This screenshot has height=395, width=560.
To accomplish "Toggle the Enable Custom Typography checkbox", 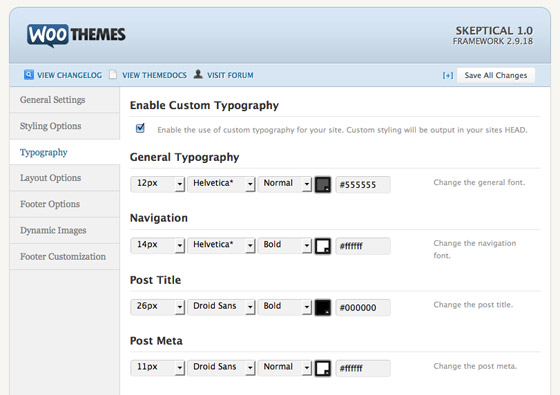I will point(140,128).
